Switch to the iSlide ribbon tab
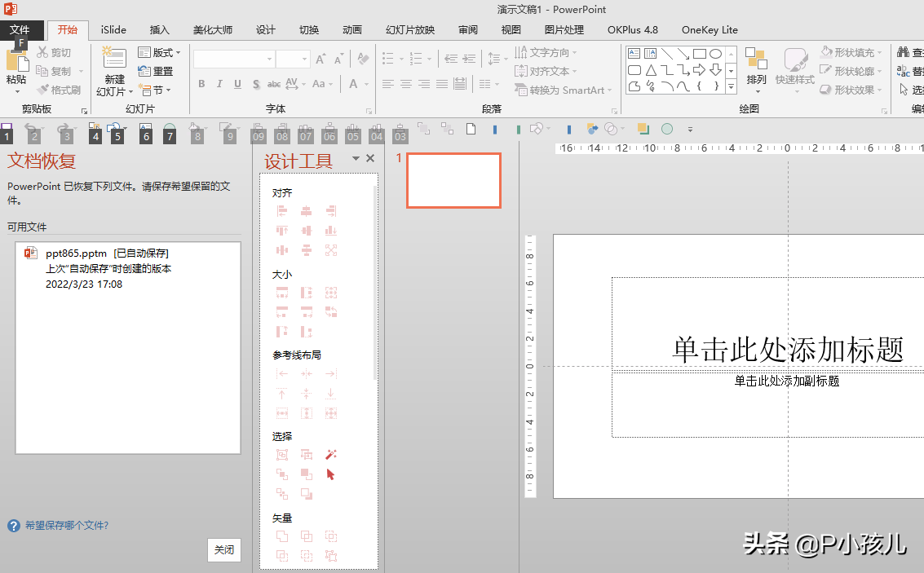 point(113,30)
